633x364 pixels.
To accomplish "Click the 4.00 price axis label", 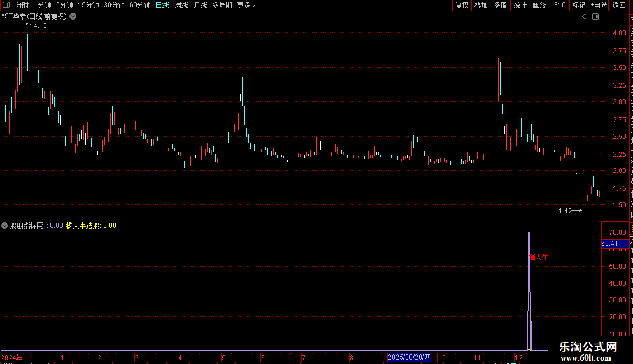I will click(x=619, y=33).
